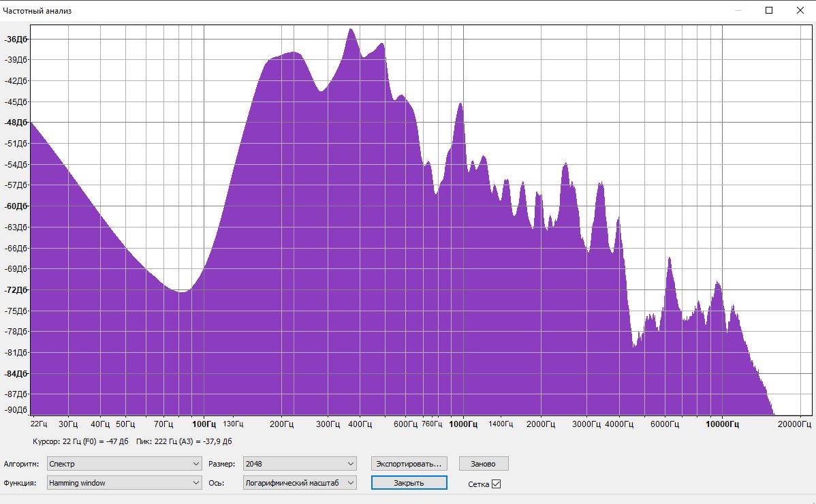Click the Экспортировать... button

pyautogui.click(x=409, y=463)
